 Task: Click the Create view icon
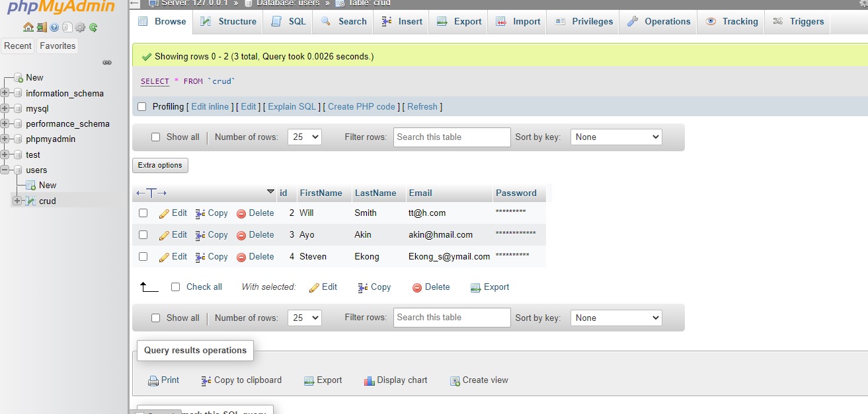click(455, 380)
